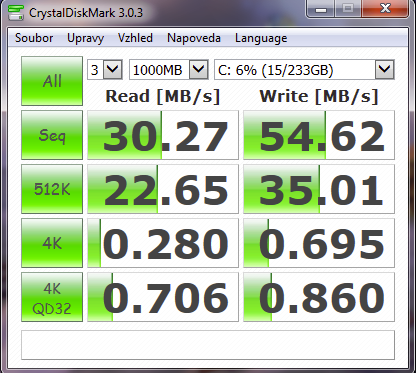Close the CrystalDiskMark window
Screen dimensions: 416x373
click(385, 9)
